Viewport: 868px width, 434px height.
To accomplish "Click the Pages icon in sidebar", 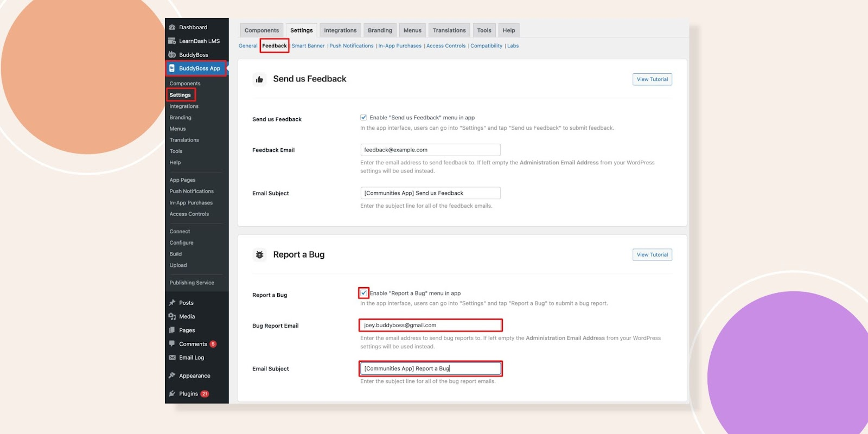I will [172, 330].
